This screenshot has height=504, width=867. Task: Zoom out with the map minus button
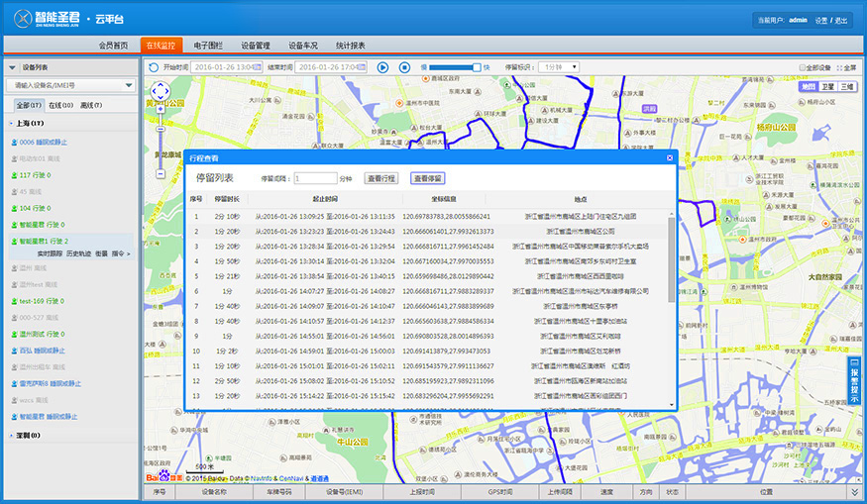tap(161, 172)
